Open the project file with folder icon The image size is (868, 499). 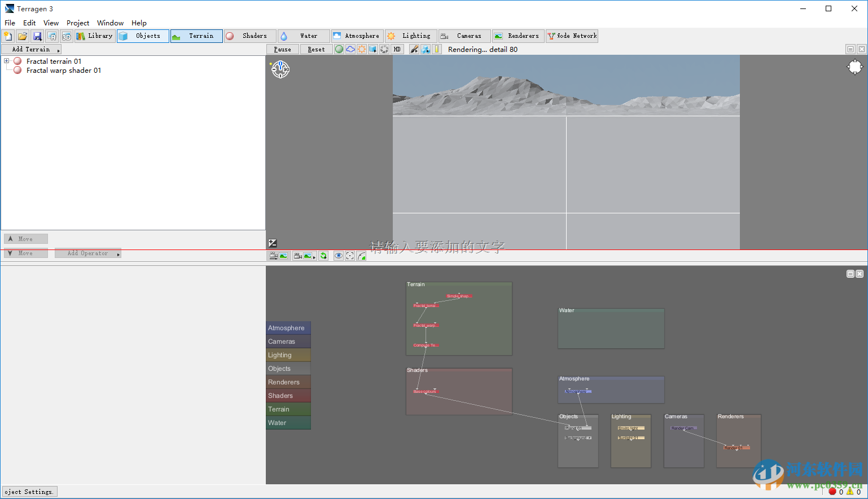pyautogui.click(x=23, y=36)
